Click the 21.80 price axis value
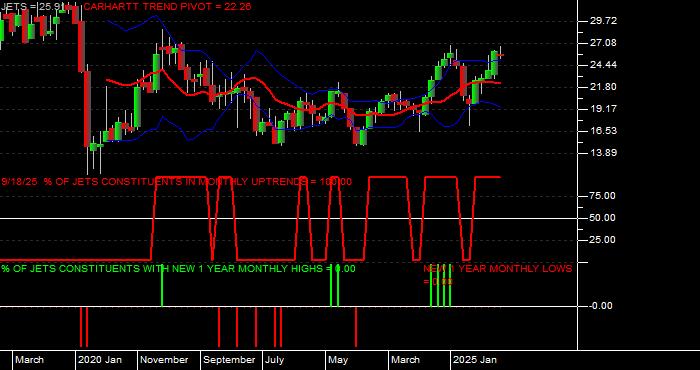The image size is (700, 370). point(604,87)
